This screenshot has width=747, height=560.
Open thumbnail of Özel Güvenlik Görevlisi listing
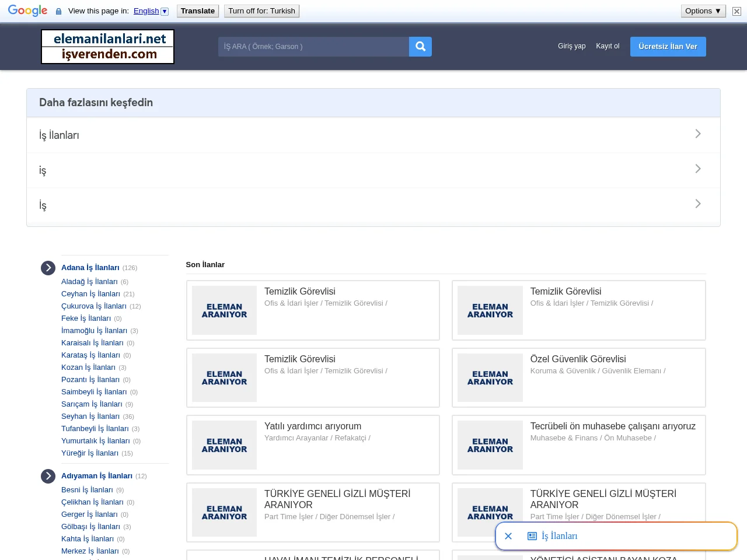pos(490,378)
